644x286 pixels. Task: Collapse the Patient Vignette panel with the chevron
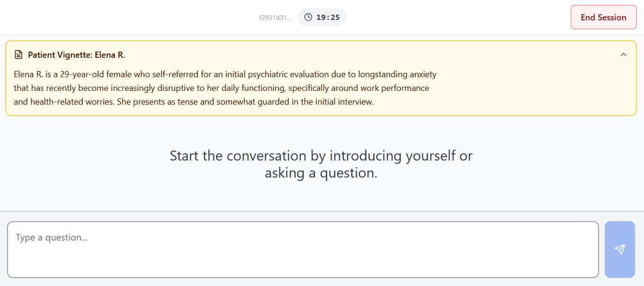click(x=624, y=54)
